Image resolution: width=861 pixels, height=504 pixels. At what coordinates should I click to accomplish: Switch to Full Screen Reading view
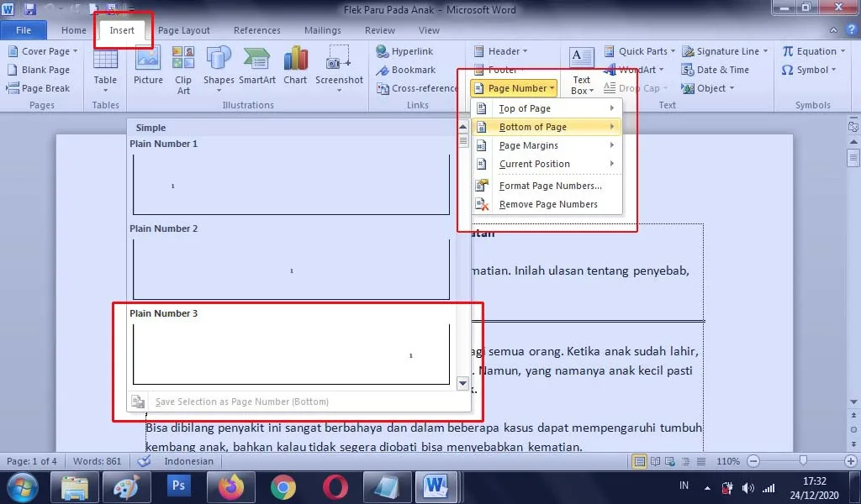(x=655, y=461)
